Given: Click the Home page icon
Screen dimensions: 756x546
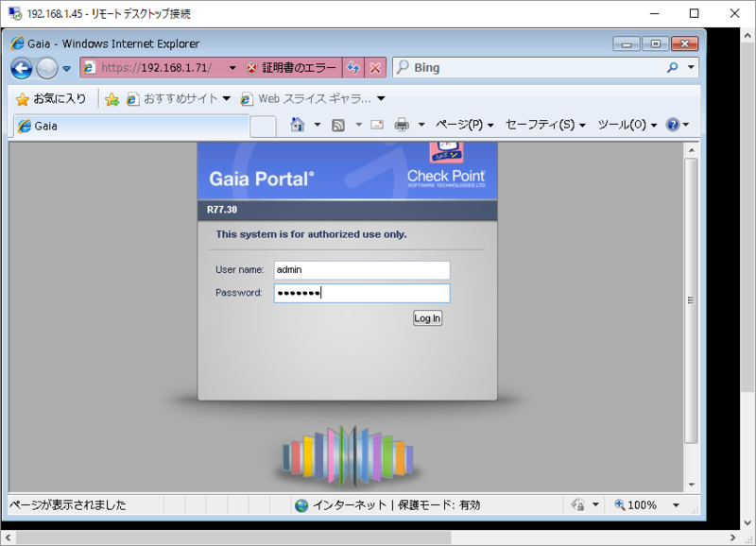Looking at the screenshot, I should [x=298, y=125].
